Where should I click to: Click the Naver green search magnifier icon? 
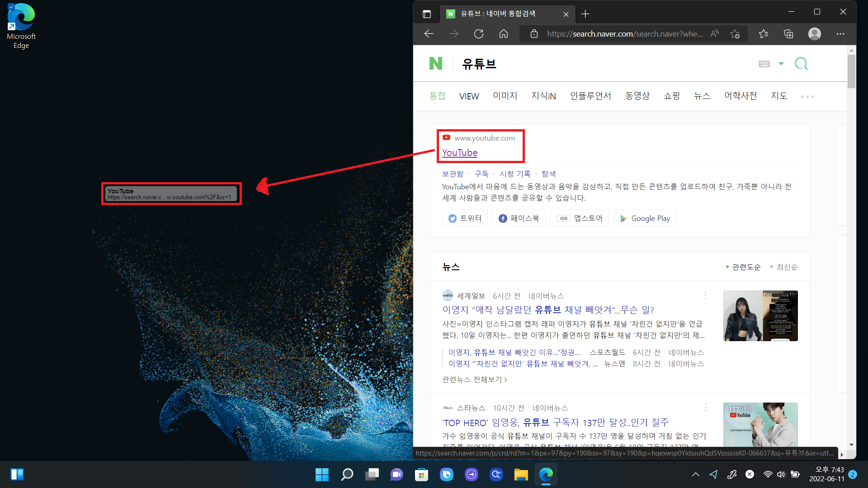[801, 64]
